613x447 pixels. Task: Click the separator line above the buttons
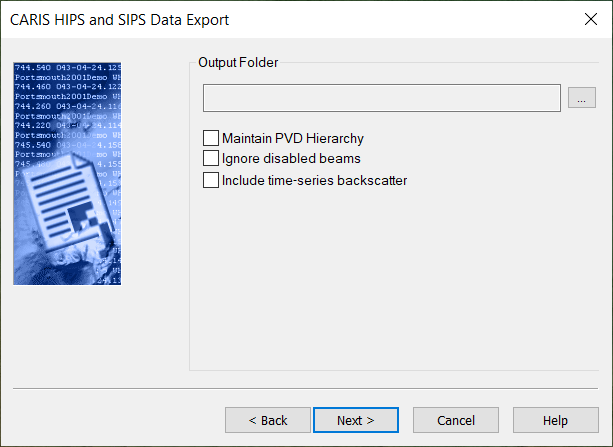(306, 386)
